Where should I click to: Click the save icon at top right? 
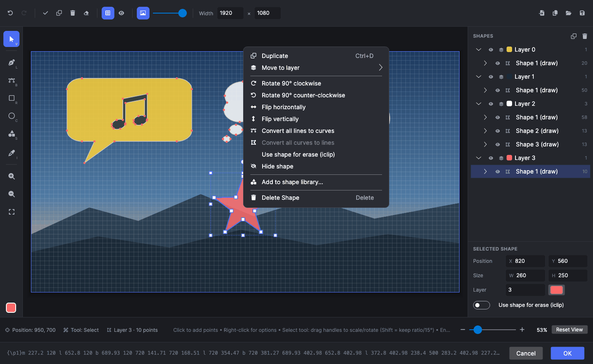tap(582, 13)
